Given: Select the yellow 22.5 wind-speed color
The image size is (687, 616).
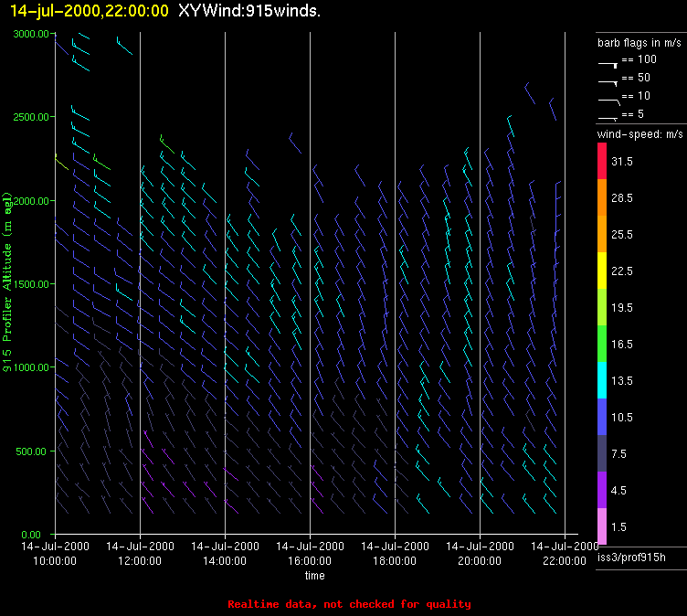Looking at the screenshot, I should coord(602,271).
